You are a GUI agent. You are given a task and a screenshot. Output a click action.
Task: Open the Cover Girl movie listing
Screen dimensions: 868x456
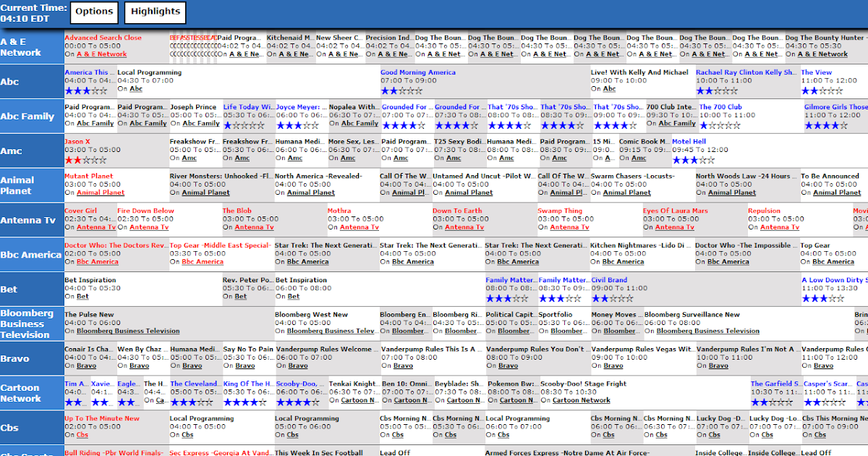tap(80, 211)
